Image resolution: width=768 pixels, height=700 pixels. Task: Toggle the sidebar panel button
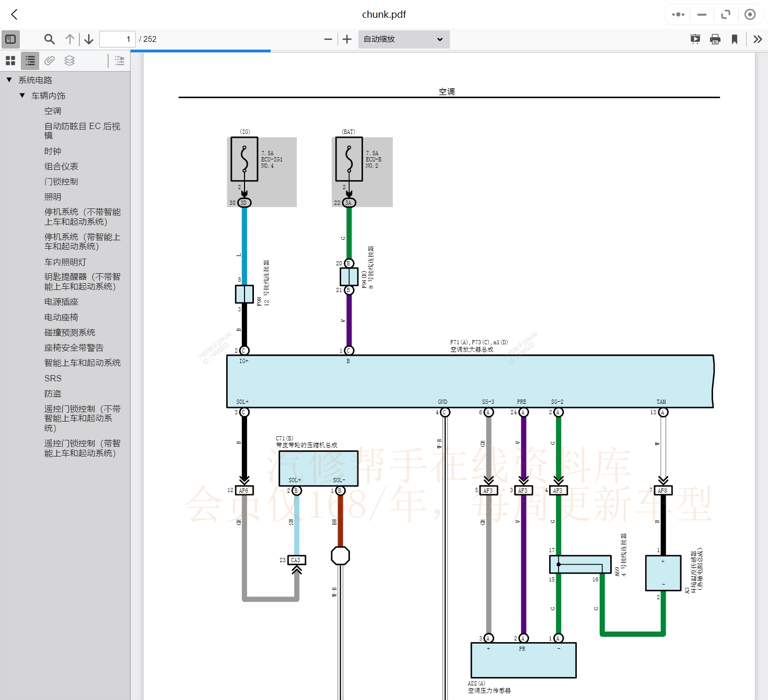click(x=10, y=39)
